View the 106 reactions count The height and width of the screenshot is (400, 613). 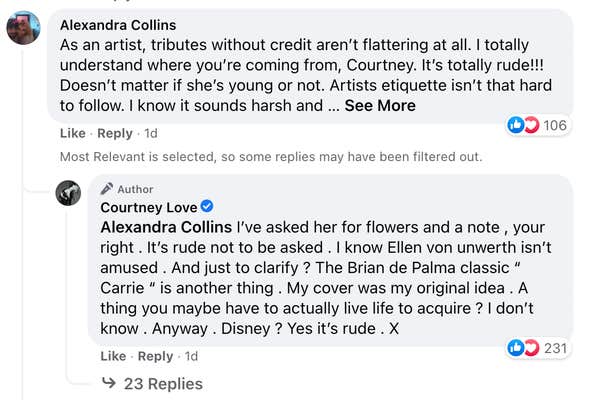(x=555, y=125)
